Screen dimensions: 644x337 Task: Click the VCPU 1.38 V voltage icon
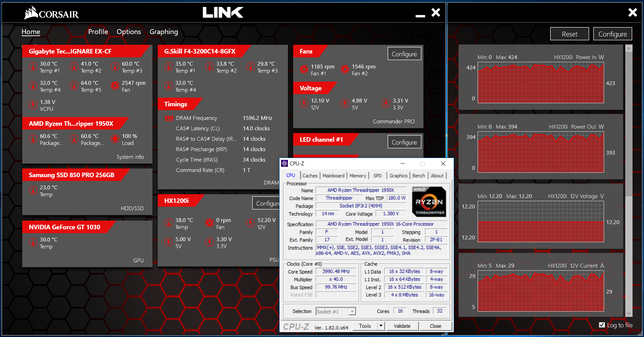[33, 105]
